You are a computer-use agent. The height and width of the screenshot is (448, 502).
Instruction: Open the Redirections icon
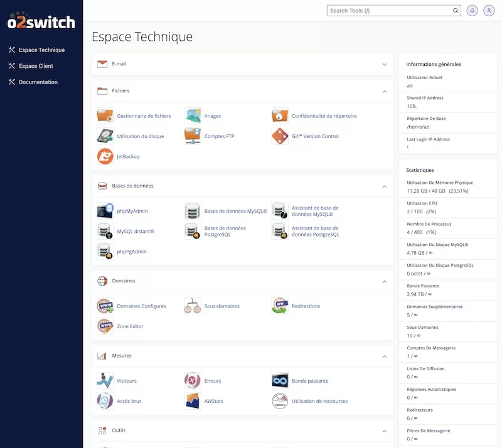[280, 306]
